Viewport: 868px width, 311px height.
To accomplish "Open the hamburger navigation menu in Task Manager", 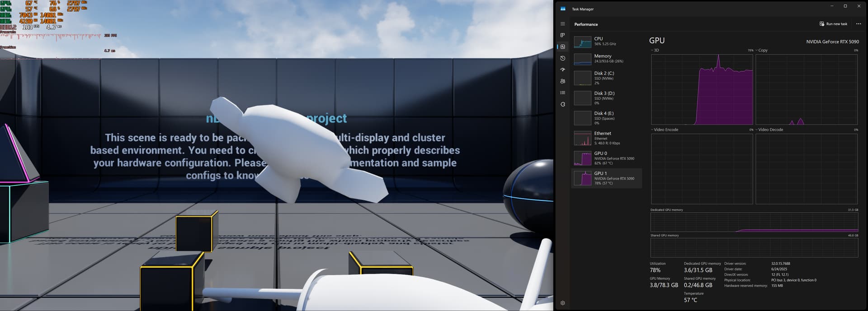I will (x=562, y=24).
